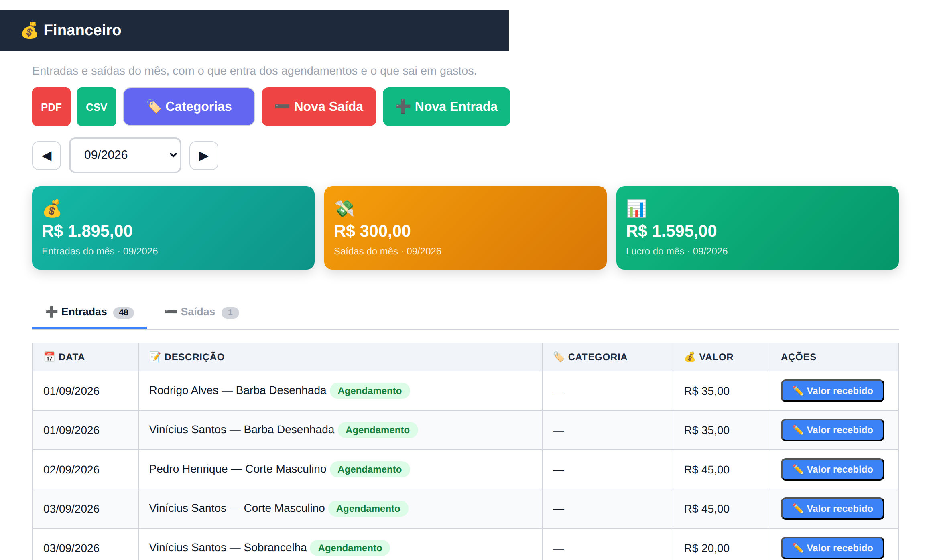Click the tag icon in CATEGORIA header
Viewport: 931px width, 560px height.
point(559,357)
